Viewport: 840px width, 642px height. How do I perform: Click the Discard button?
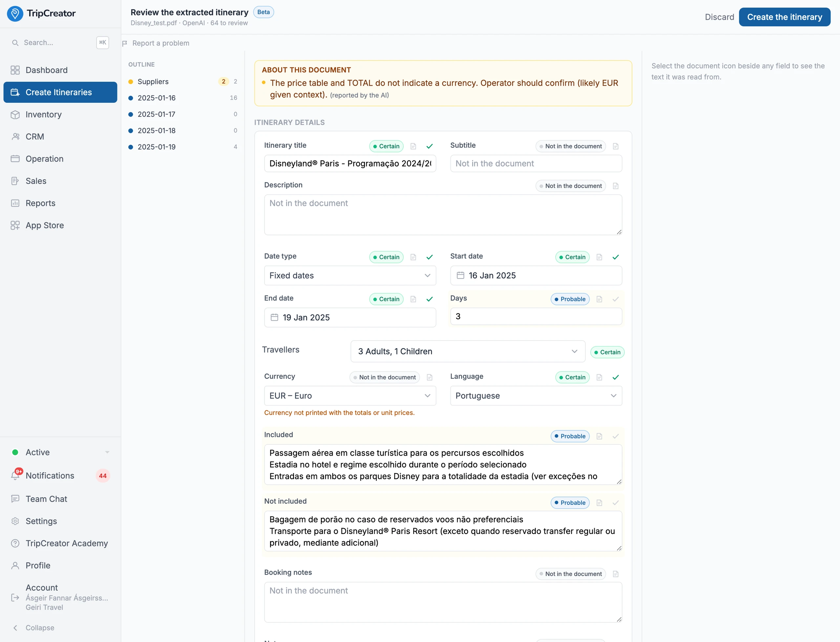pyautogui.click(x=719, y=17)
